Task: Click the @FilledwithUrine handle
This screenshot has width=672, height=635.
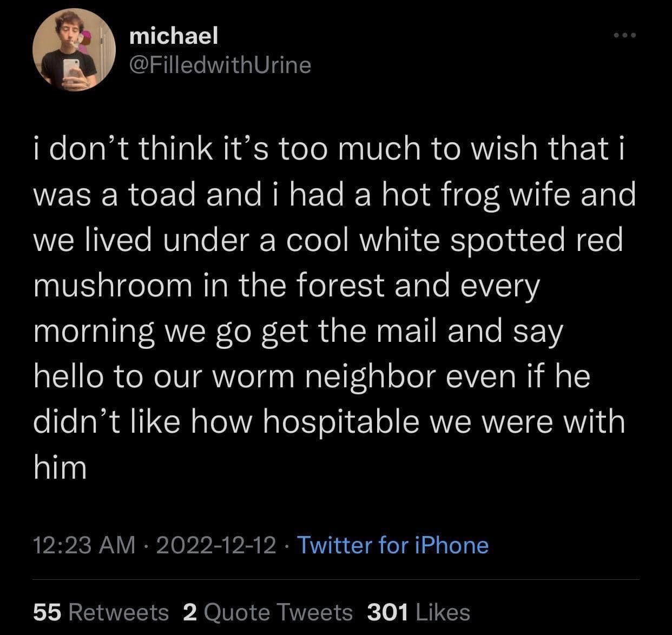Action: coord(220,65)
